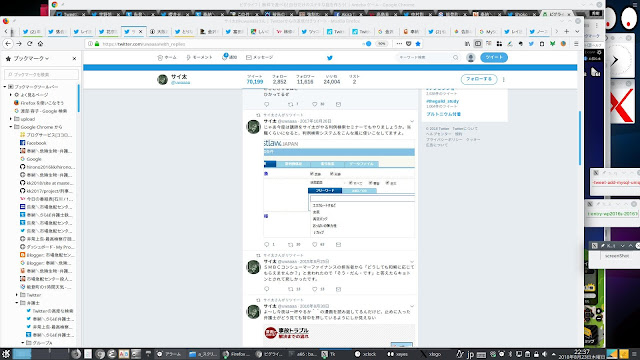Click the bookmark search field

click(41, 74)
